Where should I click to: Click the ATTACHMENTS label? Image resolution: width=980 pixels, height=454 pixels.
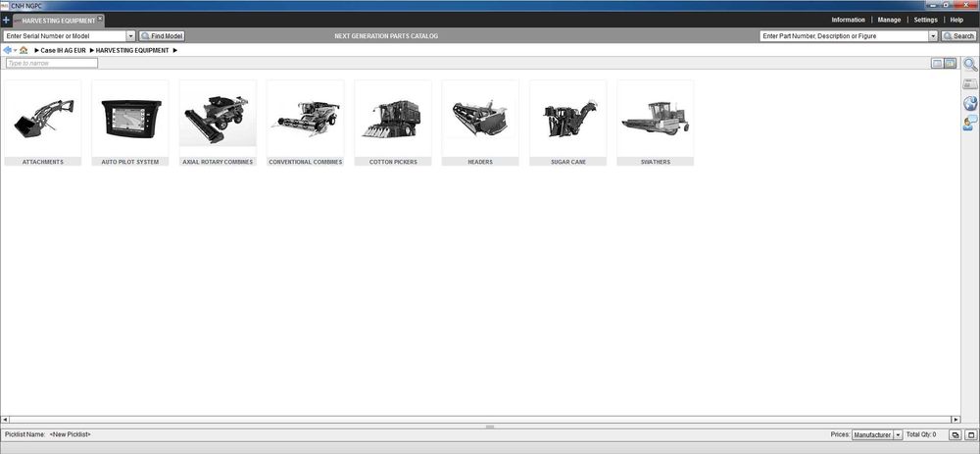click(43, 162)
